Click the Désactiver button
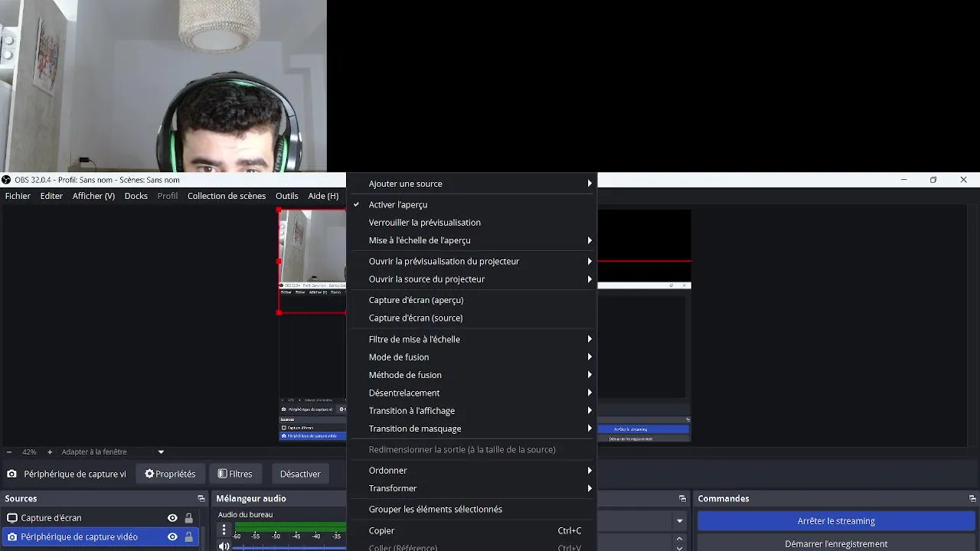The height and width of the screenshot is (551, 980). [300, 474]
